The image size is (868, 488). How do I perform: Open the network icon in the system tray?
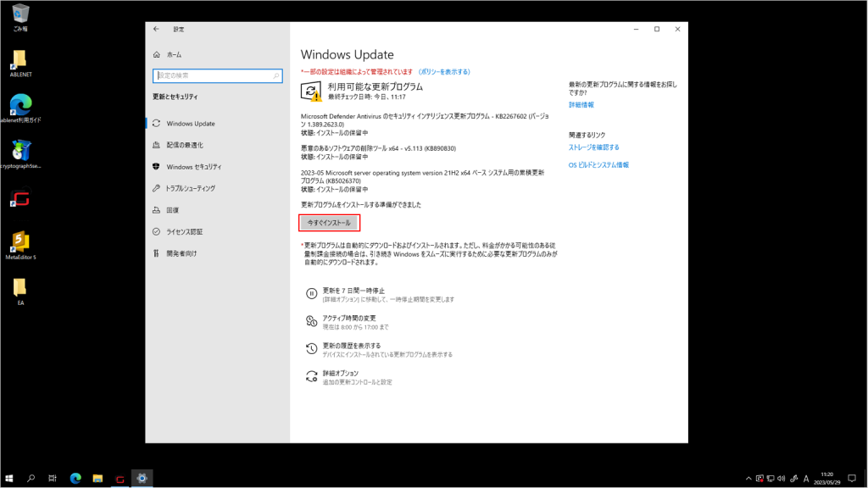[770, 479]
